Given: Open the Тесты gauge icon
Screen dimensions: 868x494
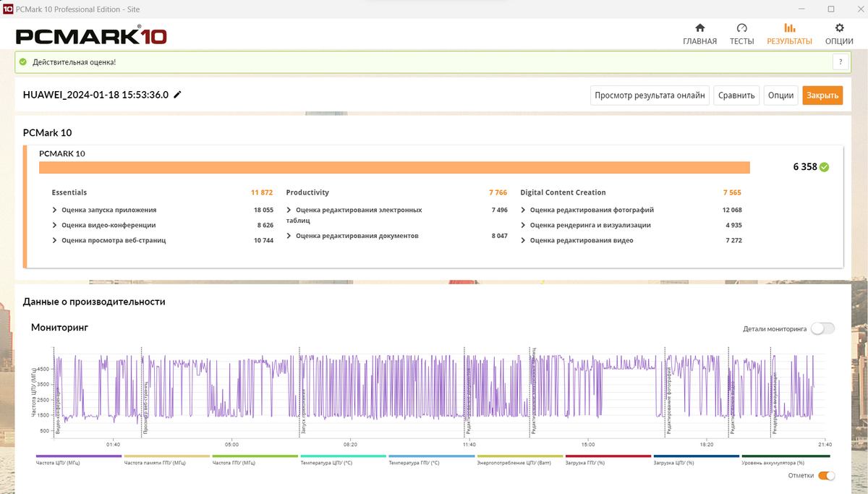Looking at the screenshot, I should [x=741, y=28].
